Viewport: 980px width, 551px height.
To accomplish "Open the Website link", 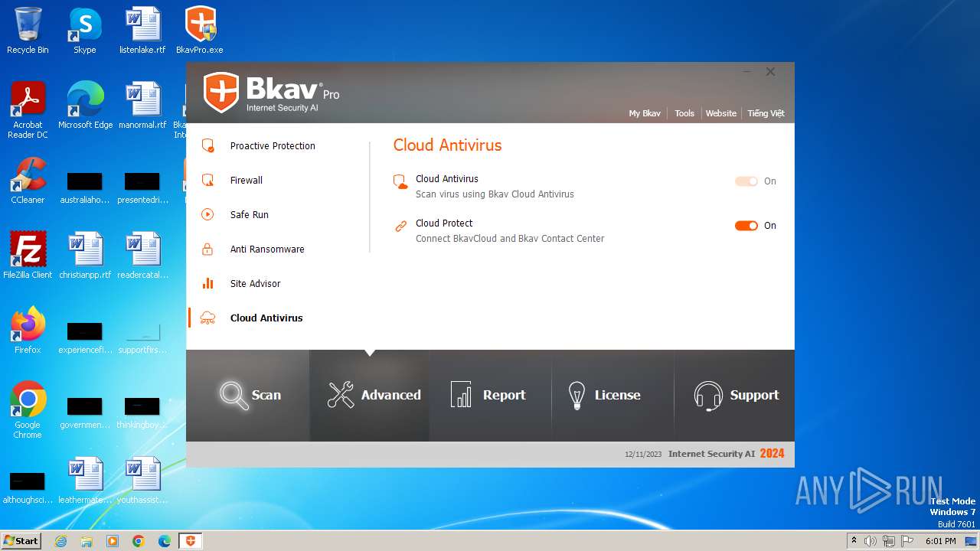I will point(721,113).
